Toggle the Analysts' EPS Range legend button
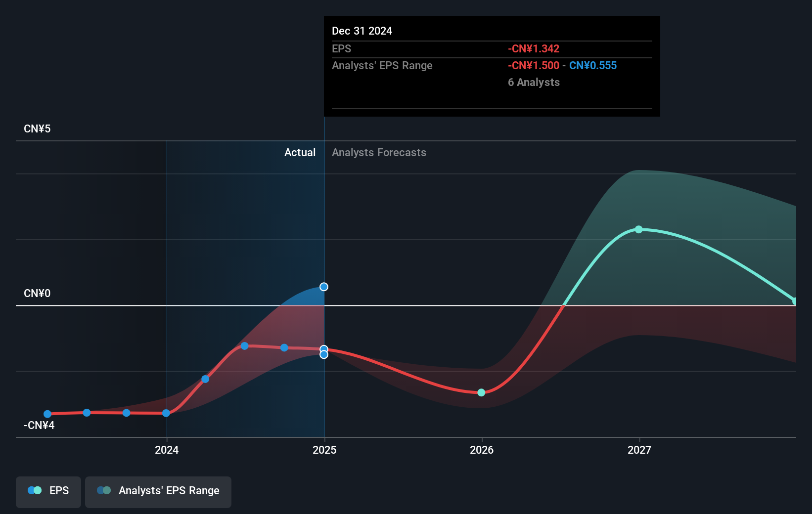812x514 pixels. click(158, 492)
